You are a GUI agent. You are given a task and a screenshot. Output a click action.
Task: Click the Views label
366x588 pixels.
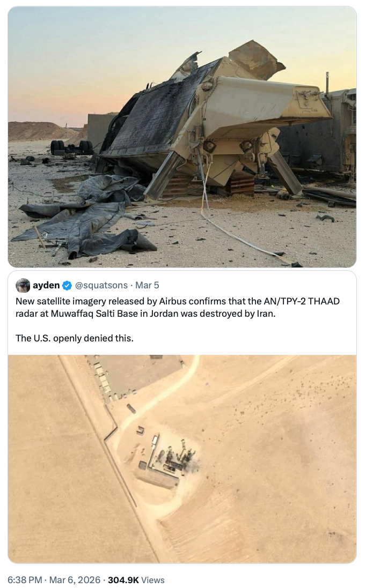(152, 580)
